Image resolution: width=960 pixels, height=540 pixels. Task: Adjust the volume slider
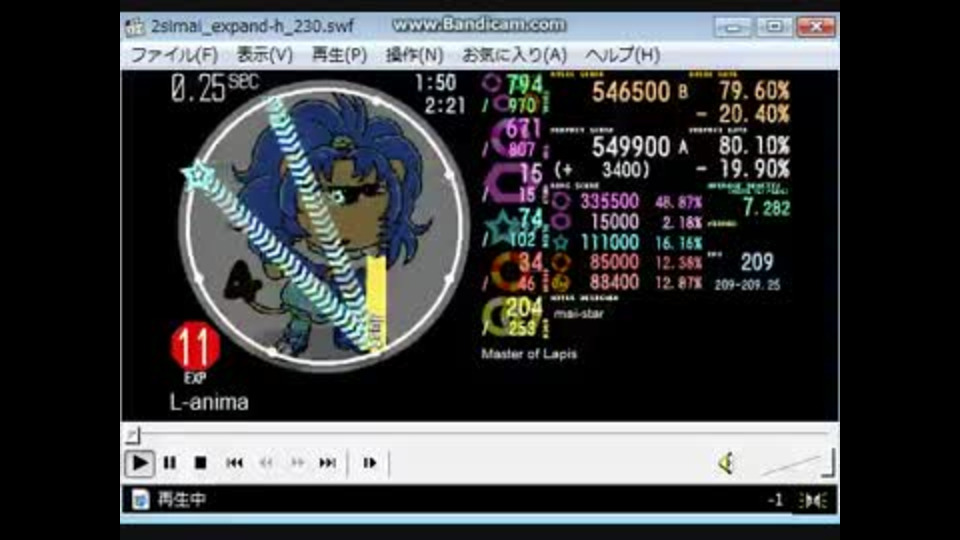(797, 463)
